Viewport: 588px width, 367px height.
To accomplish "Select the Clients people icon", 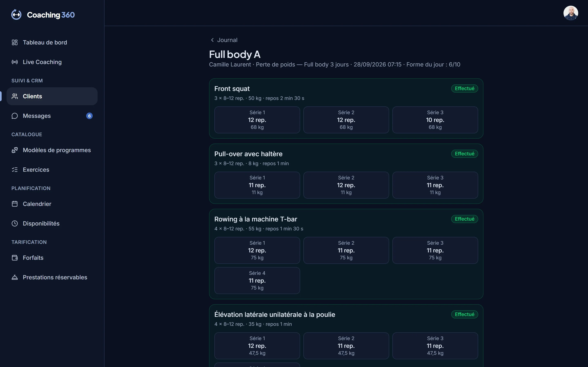I will [14, 96].
